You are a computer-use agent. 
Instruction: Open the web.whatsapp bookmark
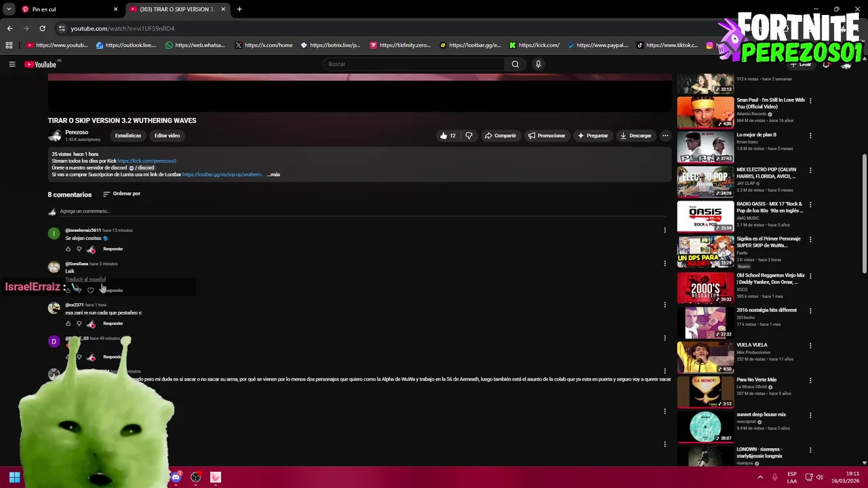(195, 45)
